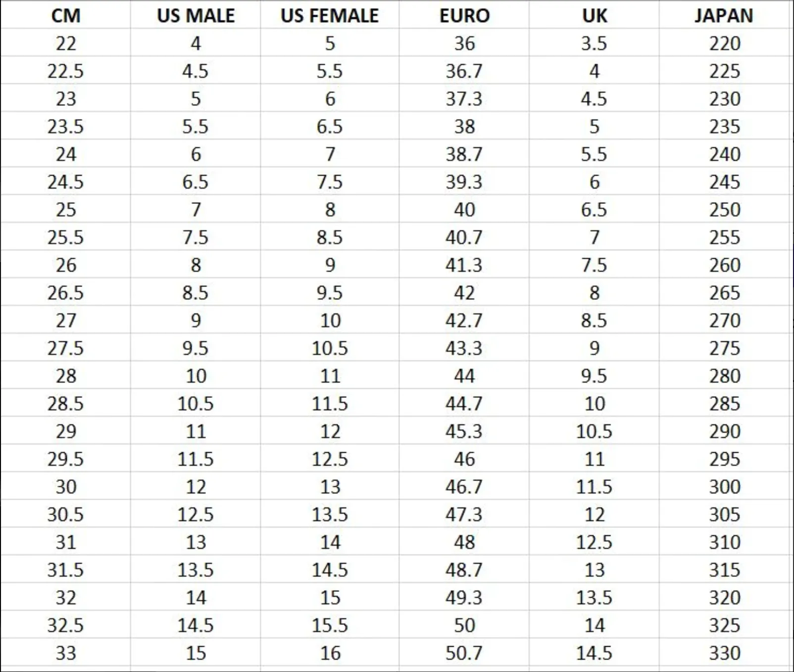Select the Japan size 305 cell
This screenshot has width=794, height=672.
click(724, 514)
